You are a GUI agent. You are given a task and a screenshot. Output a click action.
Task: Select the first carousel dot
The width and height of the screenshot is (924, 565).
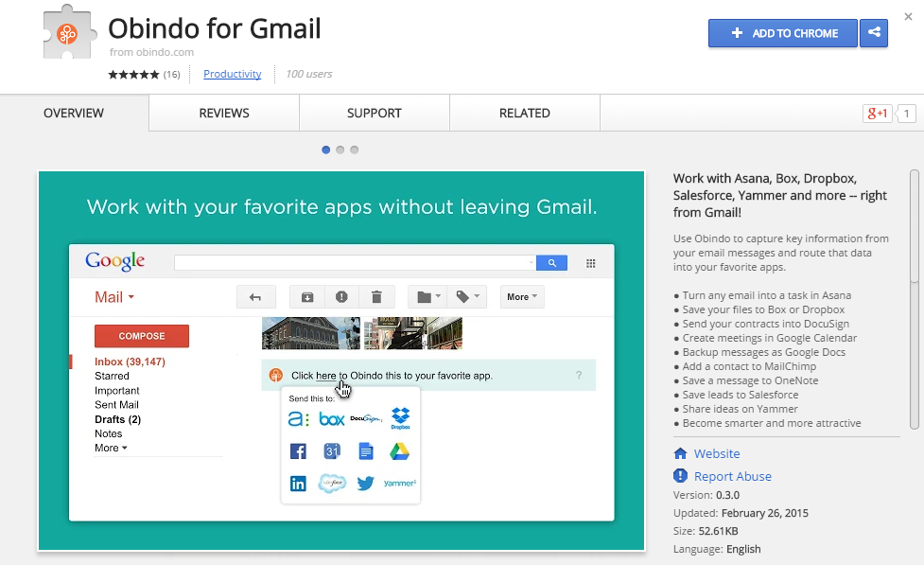[x=326, y=150]
